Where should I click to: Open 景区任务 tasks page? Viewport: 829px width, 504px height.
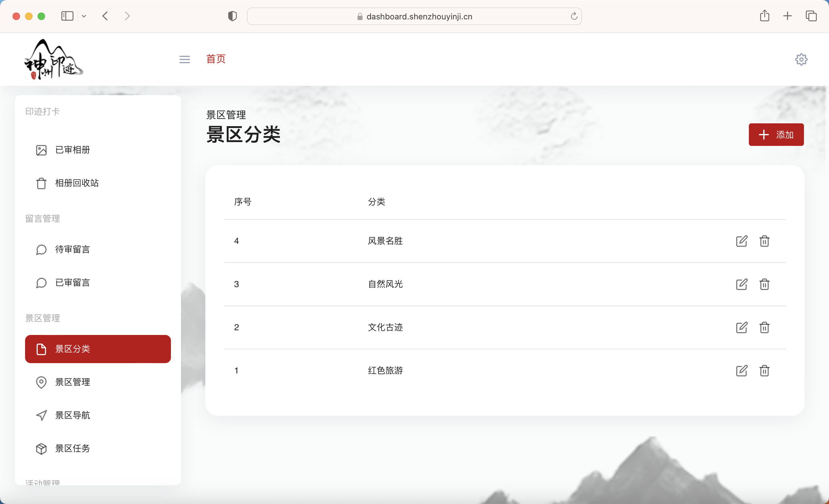click(73, 449)
